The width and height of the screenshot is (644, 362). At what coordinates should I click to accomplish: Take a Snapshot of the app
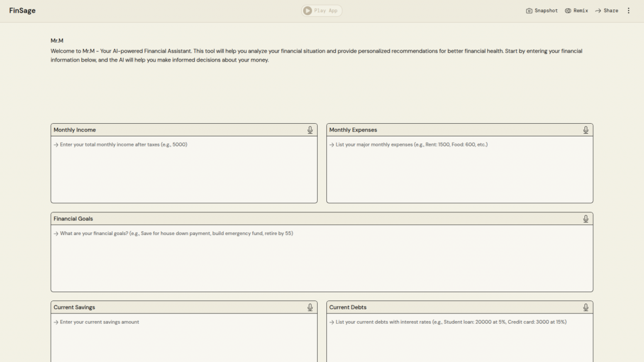click(x=541, y=11)
